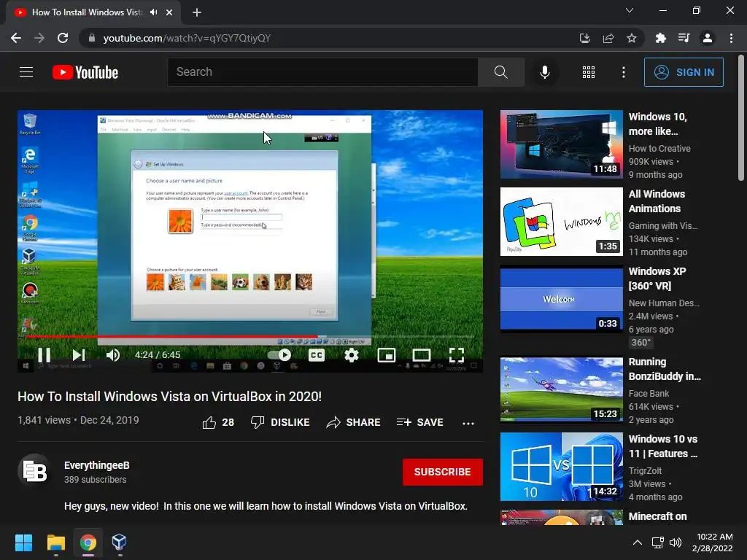View site information lock icon

[x=92, y=38]
